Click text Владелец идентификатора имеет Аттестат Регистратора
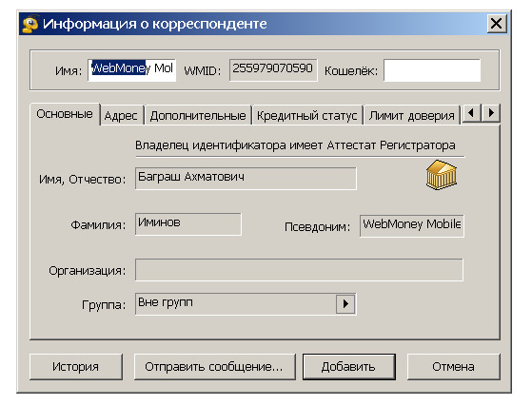Screen dimensions: 532x405 click(x=295, y=145)
